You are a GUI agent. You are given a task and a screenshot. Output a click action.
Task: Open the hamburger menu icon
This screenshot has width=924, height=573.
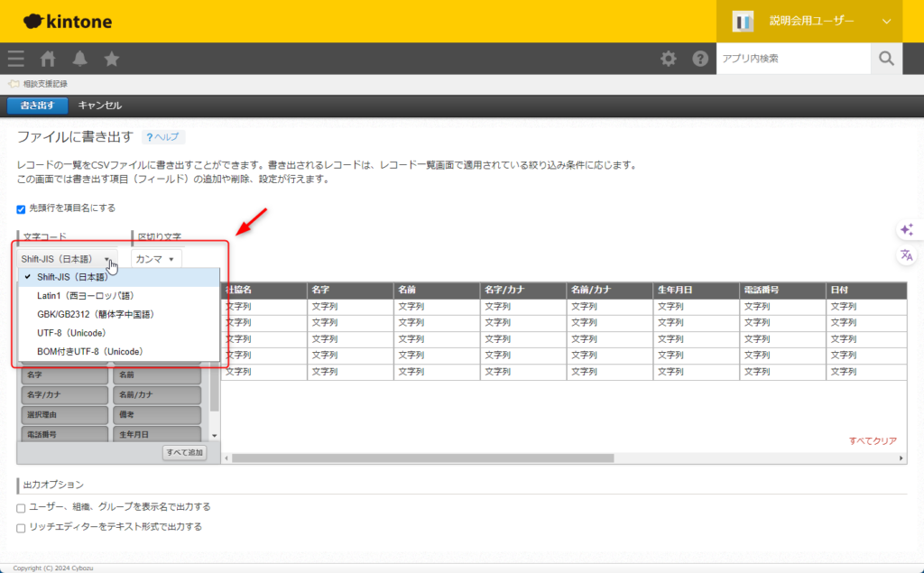(x=15, y=59)
